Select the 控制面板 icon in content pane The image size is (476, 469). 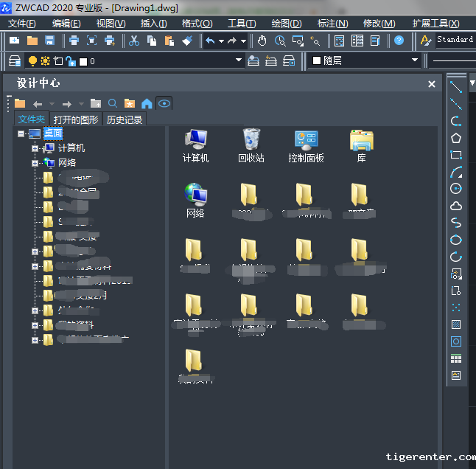(x=306, y=147)
